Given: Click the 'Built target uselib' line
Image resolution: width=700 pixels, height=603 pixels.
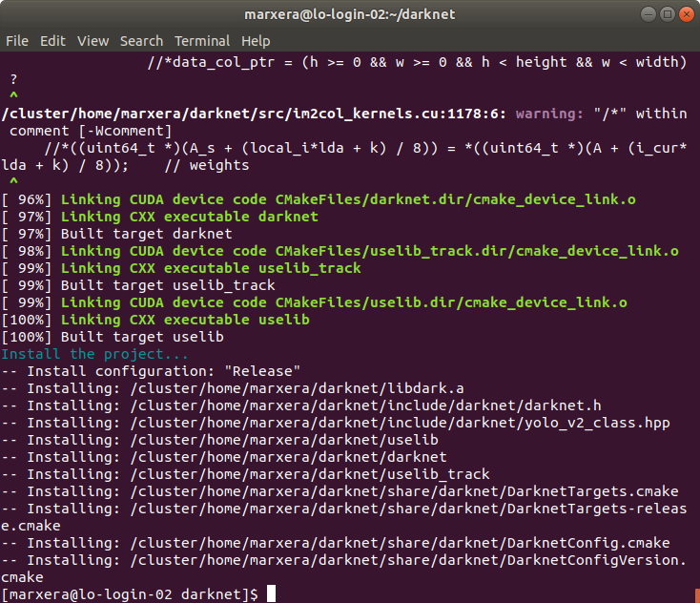Looking at the screenshot, I should pos(142,337).
